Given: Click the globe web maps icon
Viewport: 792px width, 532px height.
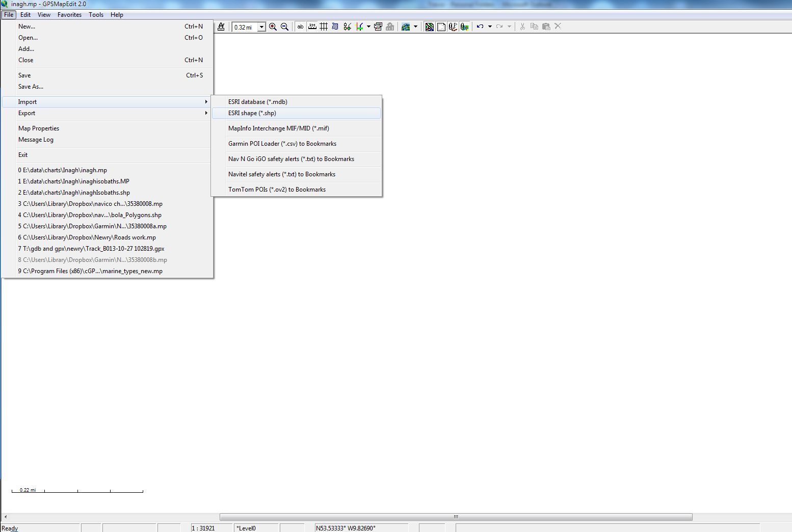Looking at the screenshot, I should tap(406, 26).
